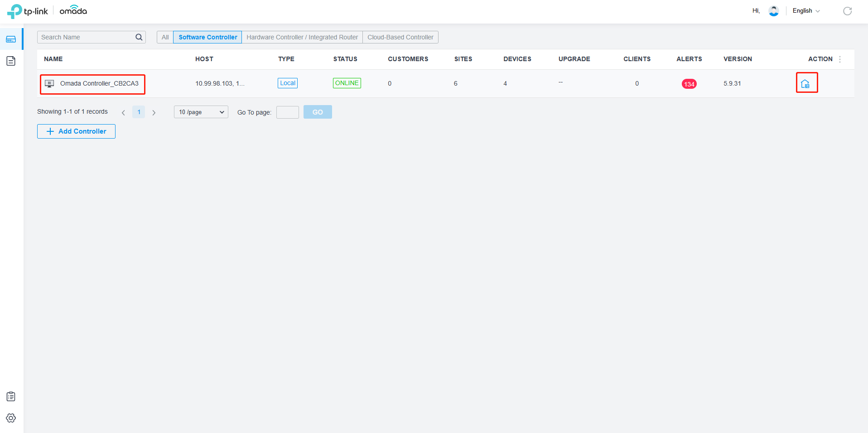The height and width of the screenshot is (433, 868).
Task: Click version value 5.9.31
Action: [x=732, y=84]
